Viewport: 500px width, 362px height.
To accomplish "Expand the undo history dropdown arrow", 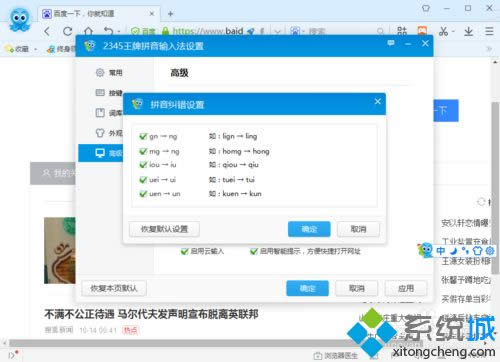I will (x=119, y=32).
